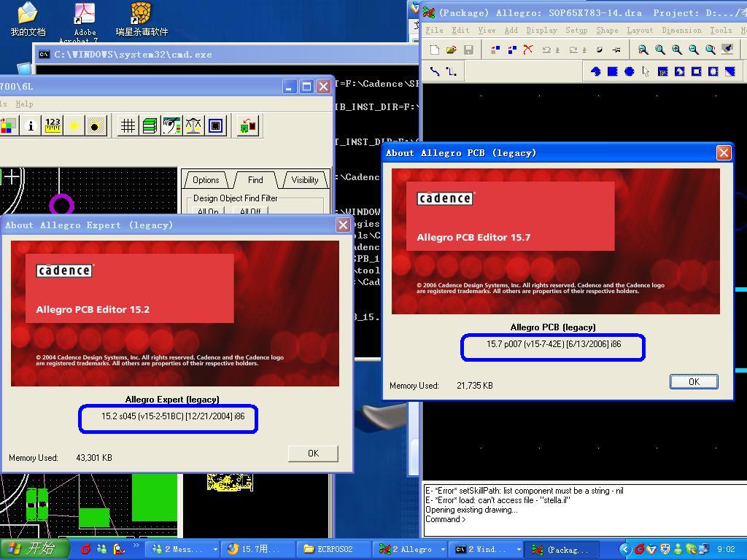Expand the 2 Mess... taskbar group
Image resolution: width=747 pixels, height=560 pixels.
coord(183,549)
